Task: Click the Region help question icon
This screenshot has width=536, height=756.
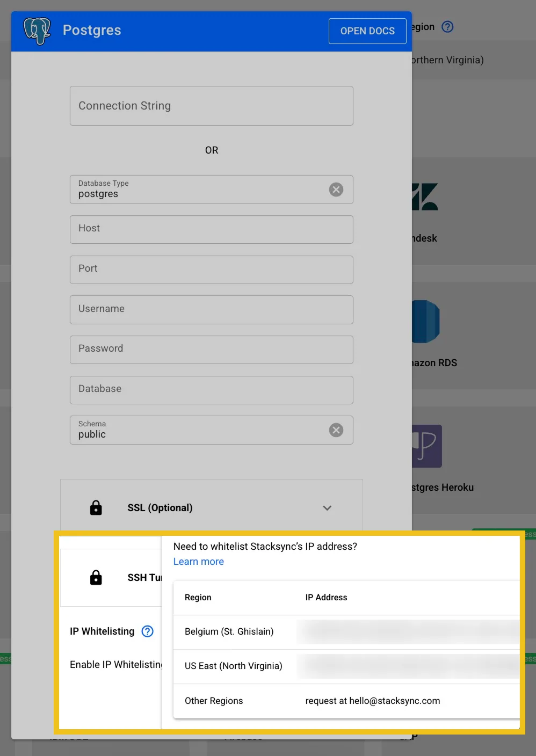Action: [x=447, y=27]
